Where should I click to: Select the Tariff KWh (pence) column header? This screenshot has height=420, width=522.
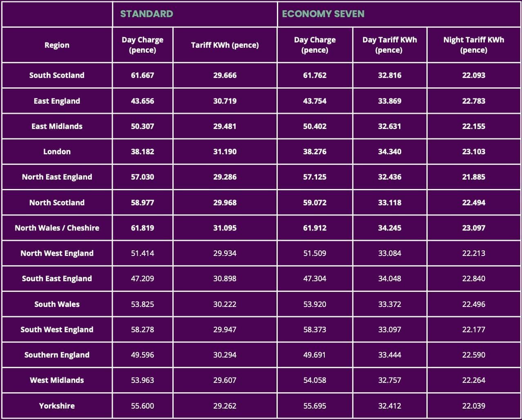(225, 45)
